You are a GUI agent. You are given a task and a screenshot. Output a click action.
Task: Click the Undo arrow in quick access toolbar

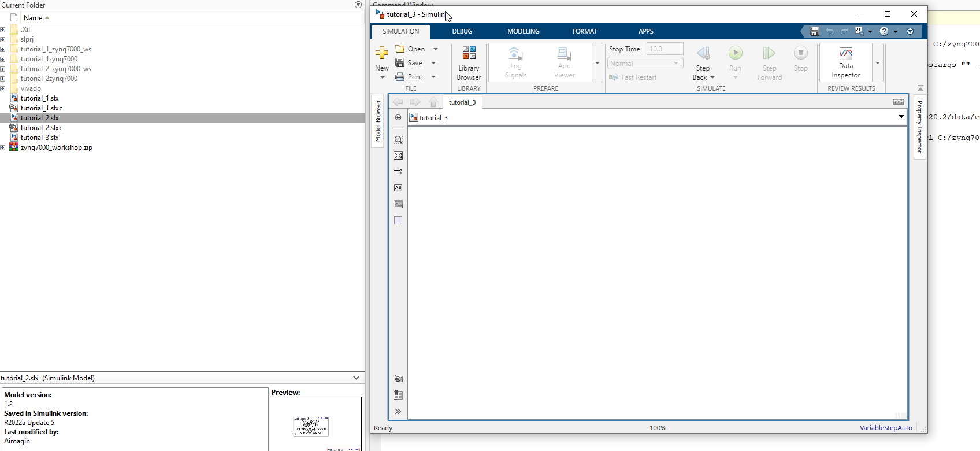pos(830,31)
